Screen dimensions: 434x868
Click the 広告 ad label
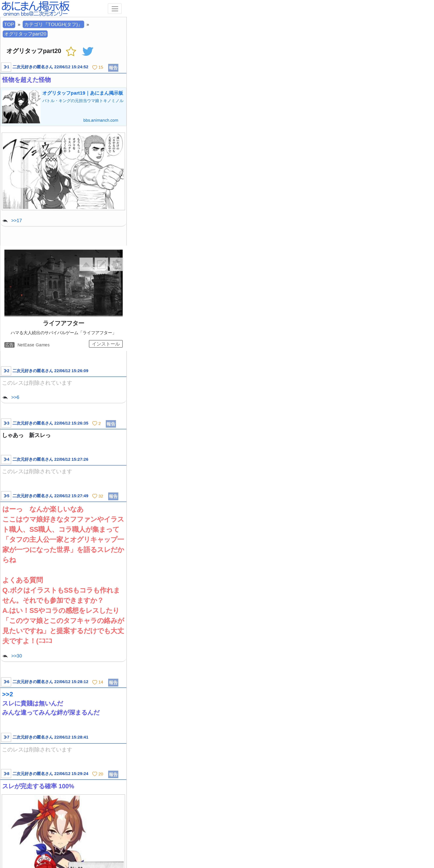click(9, 345)
